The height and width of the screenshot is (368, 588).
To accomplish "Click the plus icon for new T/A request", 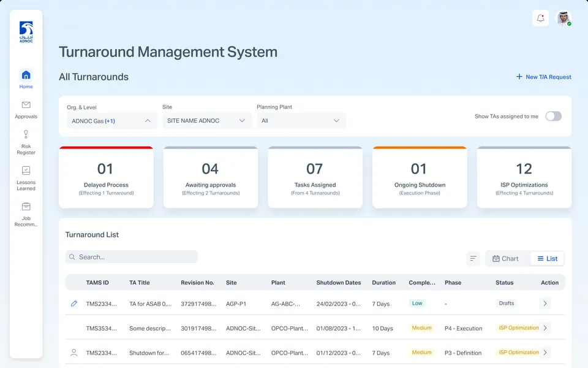I will click(519, 77).
